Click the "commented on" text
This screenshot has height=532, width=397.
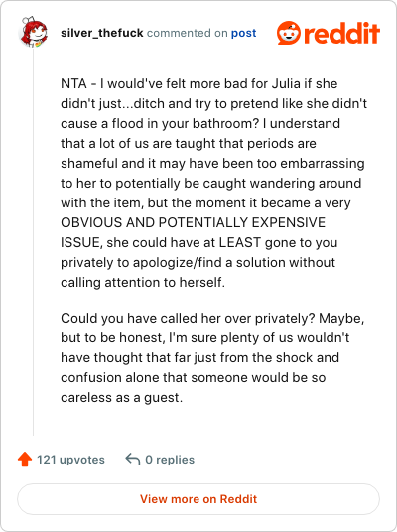point(187,33)
